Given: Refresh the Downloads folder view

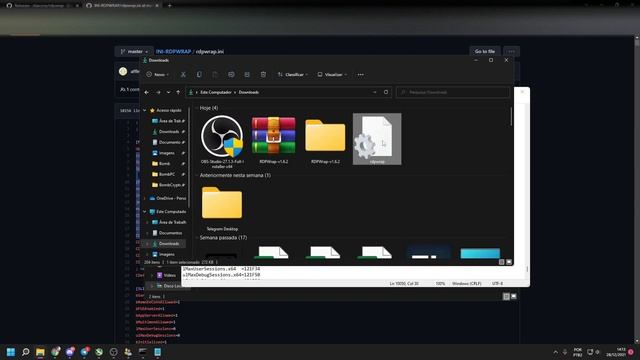Looking at the screenshot, I should pos(386,92).
